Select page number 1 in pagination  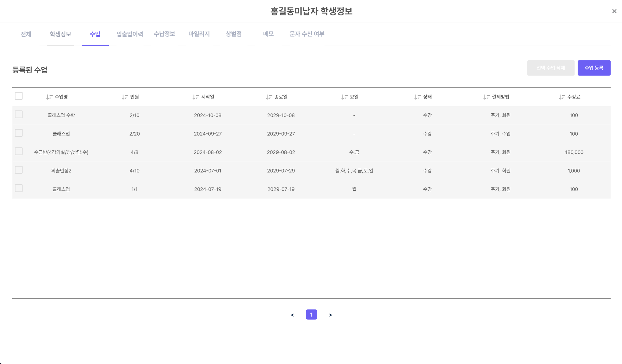click(311, 315)
